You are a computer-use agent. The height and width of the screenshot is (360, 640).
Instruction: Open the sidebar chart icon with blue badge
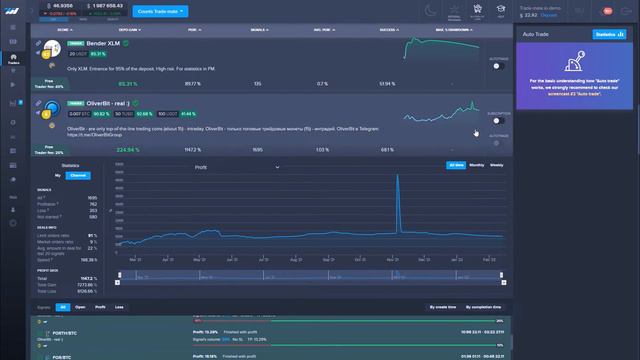click(14, 104)
